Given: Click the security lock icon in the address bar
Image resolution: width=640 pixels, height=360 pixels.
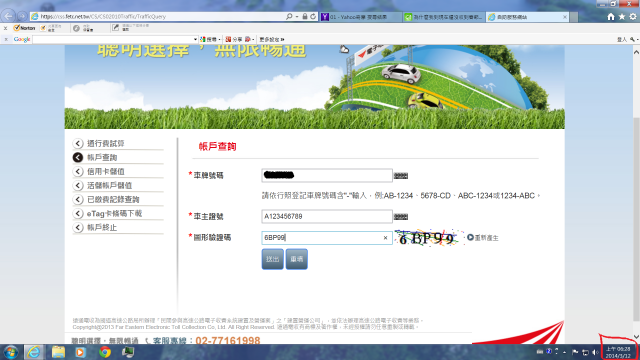Looking at the screenshot, I should 305,16.
